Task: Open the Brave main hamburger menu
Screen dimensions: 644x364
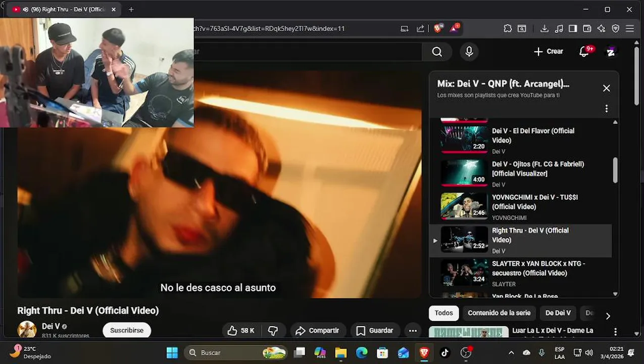Action: (x=630, y=29)
